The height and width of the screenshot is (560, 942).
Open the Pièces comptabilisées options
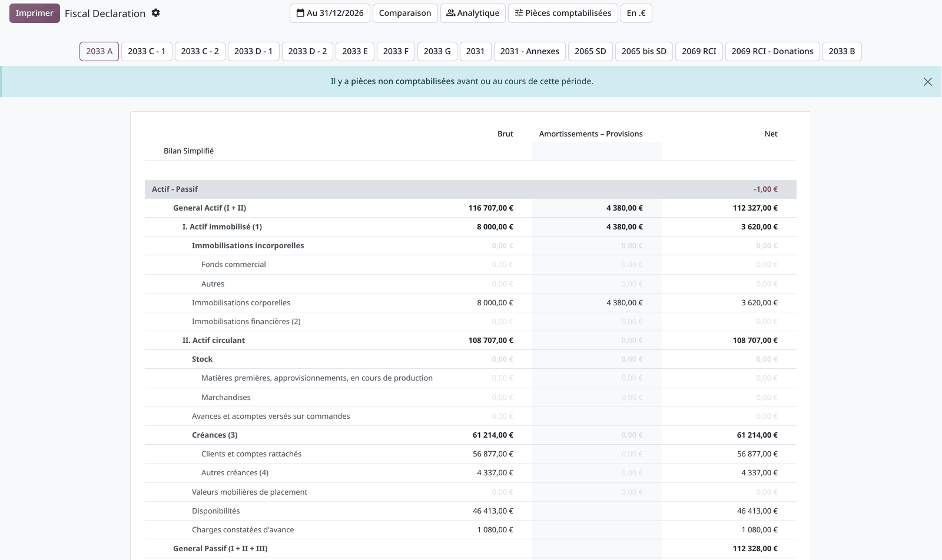point(563,13)
